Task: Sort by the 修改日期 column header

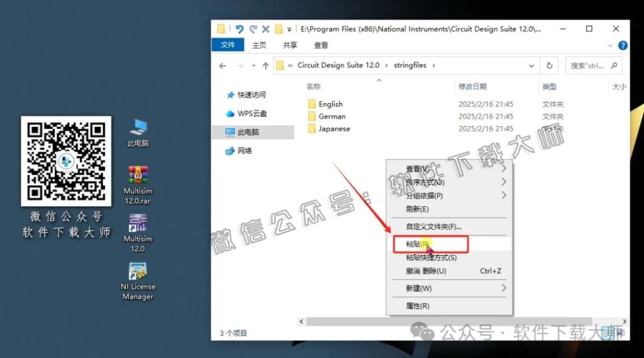Action: (x=472, y=86)
